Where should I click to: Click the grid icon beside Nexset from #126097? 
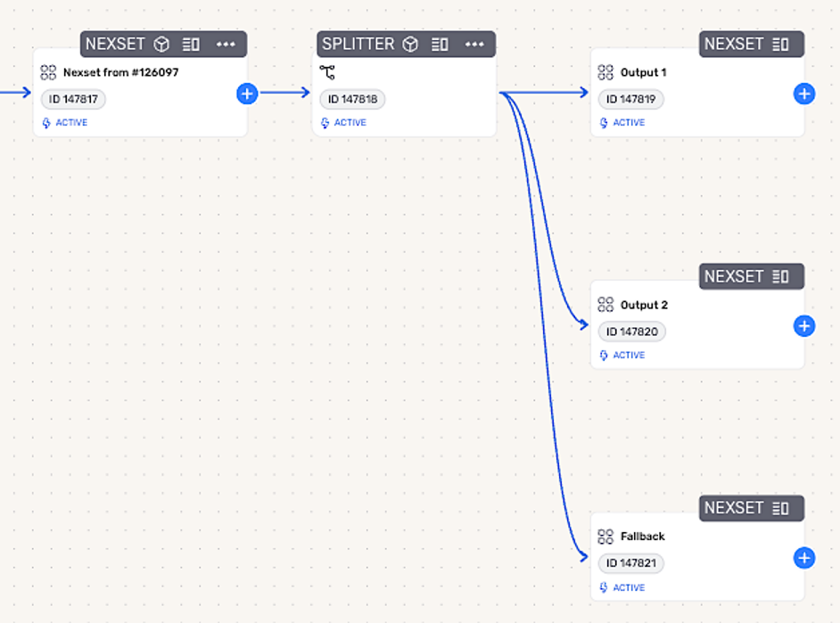click(48, 72)
